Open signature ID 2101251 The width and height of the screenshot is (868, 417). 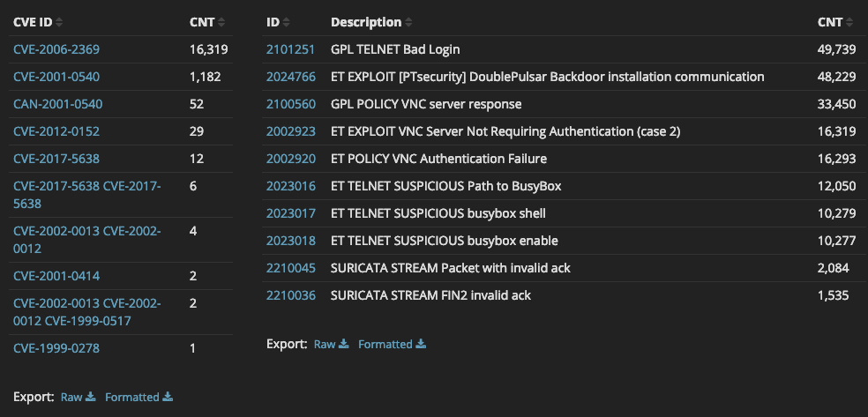pyautogui.click(x=290, y=49)
